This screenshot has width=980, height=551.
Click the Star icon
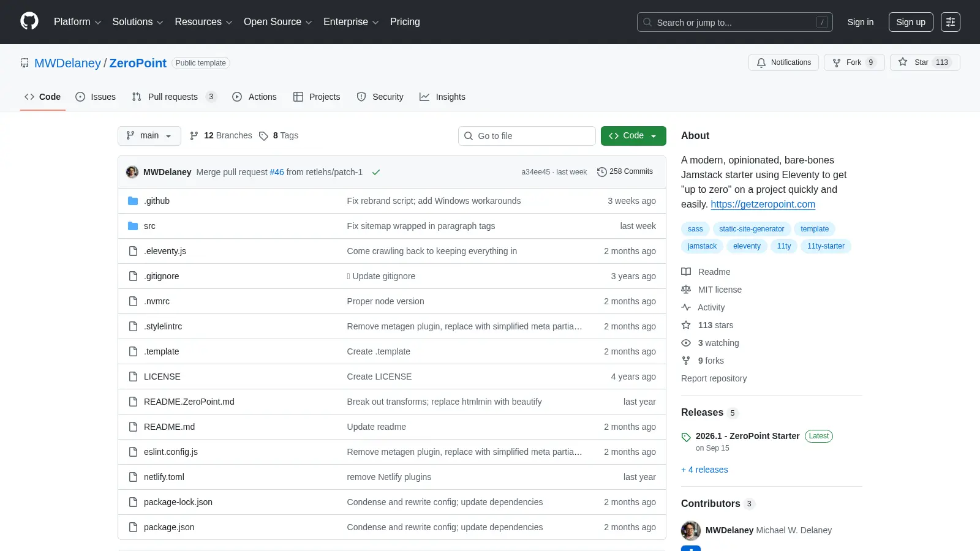903,62
